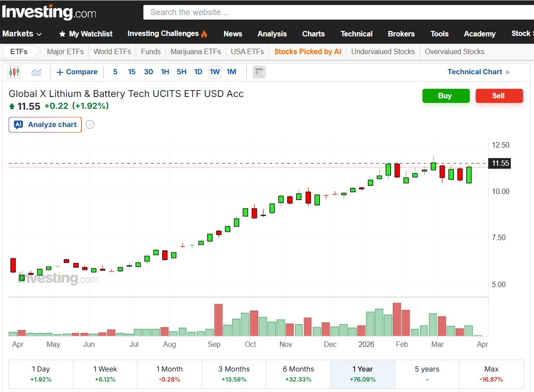
Task: Select the 5 years performance range
Action: click(427, 374)
